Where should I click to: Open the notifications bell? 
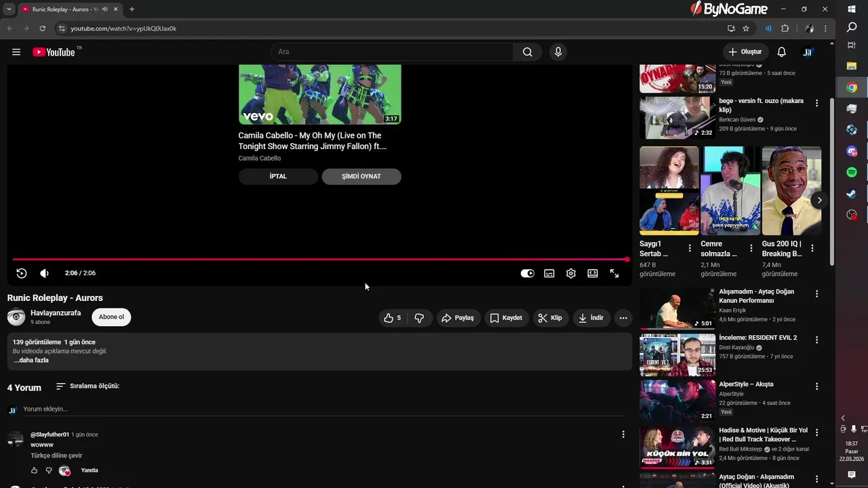(781, 52)
